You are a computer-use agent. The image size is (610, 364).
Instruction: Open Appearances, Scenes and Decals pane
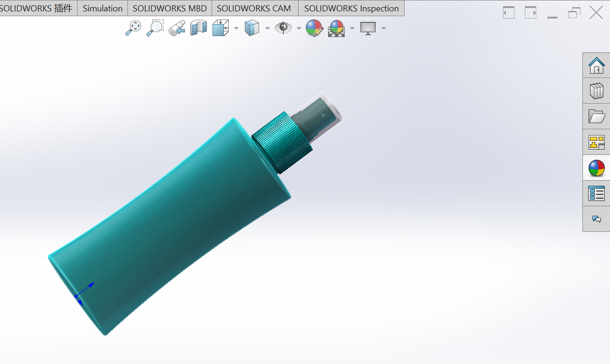coord(596,168)
